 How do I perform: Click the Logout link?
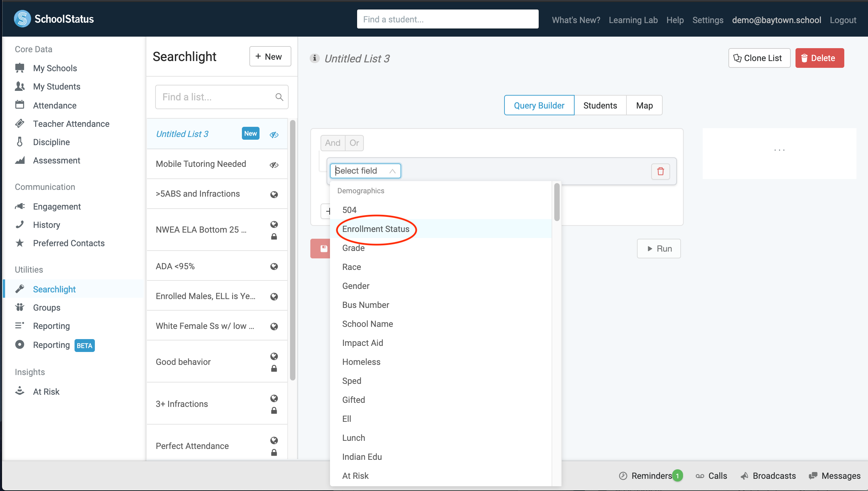(x=843, y=20)
